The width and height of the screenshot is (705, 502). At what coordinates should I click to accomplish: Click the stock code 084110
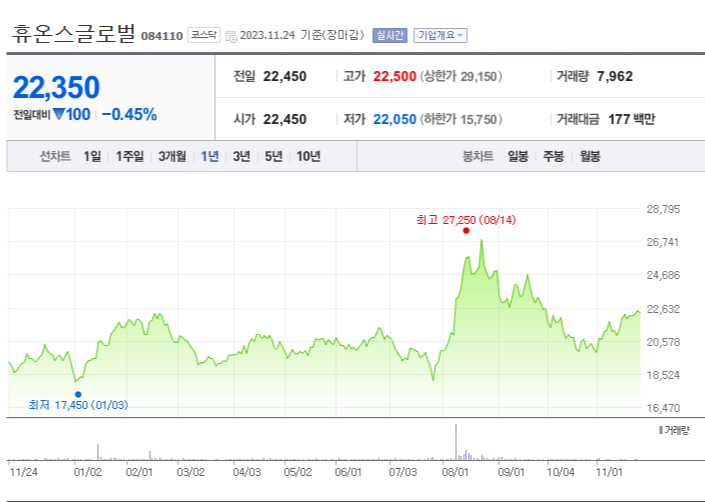(x=162, y=36)
